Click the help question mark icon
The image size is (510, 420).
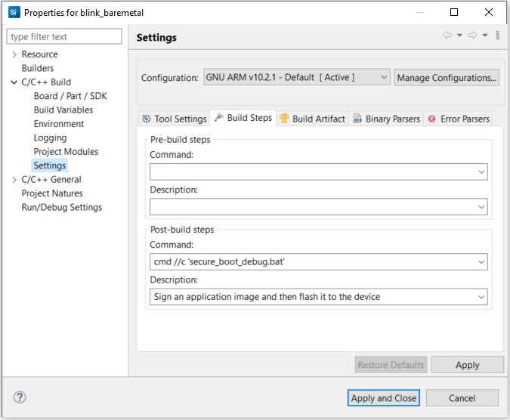tap(20, 397)
